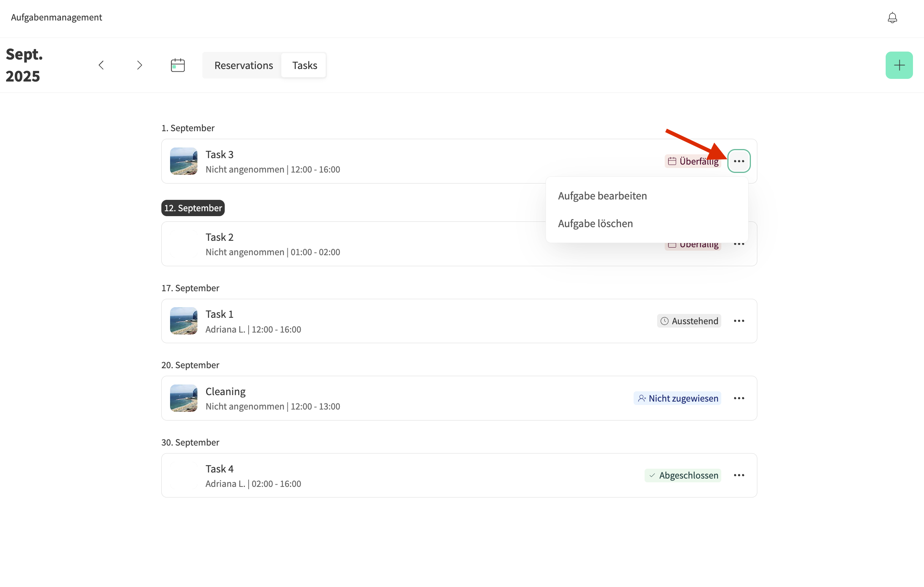Screen dimensions: 924x587
Task: Open the Cleaning task title
Action: 225,391
